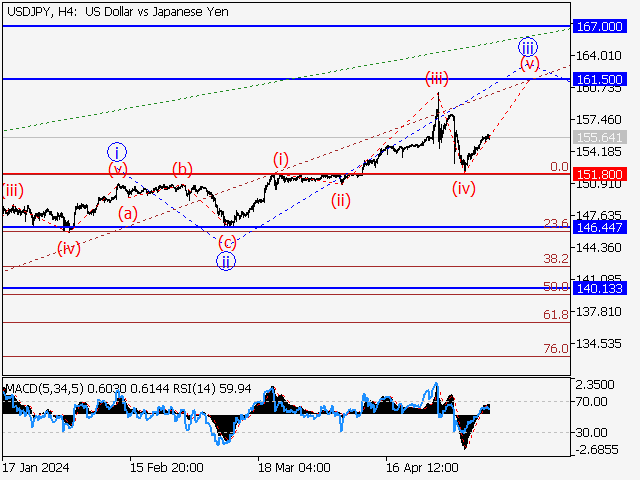The width and height of the screenshot is (640, 480).
Task: Click the 38.2 Fibonacci level label
Action: coord(556,258)
